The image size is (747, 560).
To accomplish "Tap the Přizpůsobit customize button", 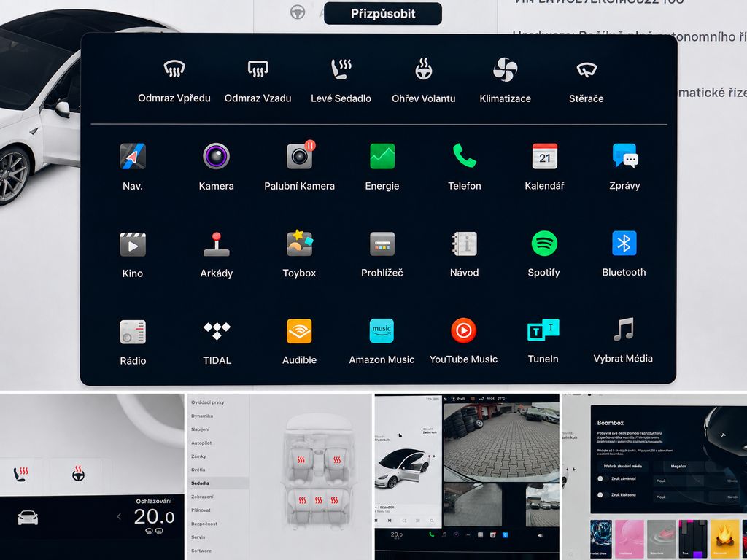I will (383, 13).
